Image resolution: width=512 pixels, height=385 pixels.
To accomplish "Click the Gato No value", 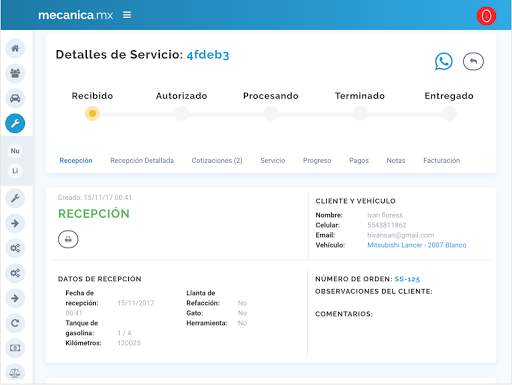I will coord(242,313).
